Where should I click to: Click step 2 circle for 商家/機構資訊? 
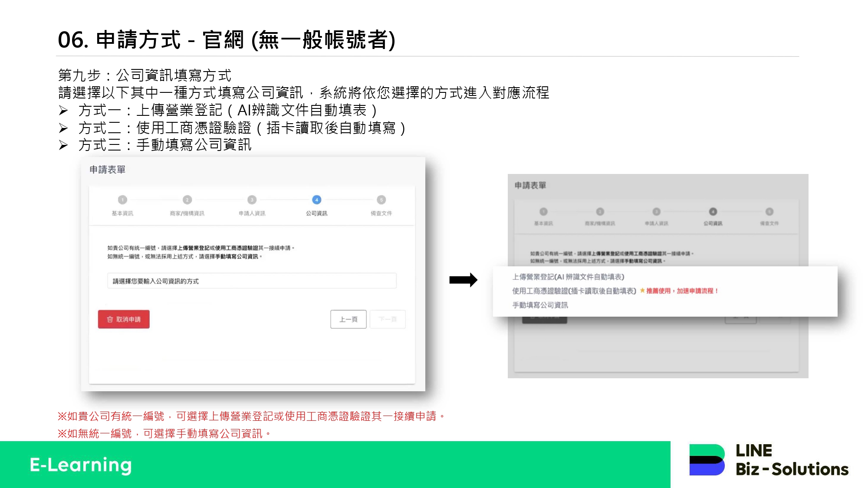click(187, 200)
